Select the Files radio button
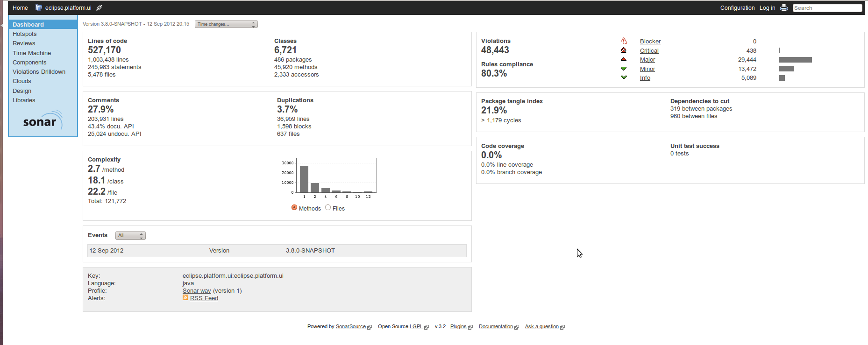Viewport: 868px width, 345px height. tap(328, 208)
